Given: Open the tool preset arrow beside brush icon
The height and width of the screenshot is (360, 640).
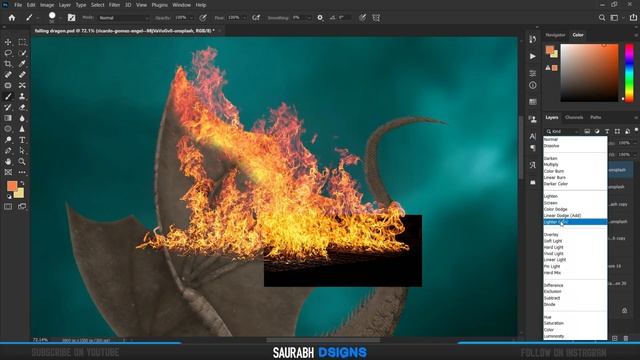Looking at the screenshot, I should (38, 18).
